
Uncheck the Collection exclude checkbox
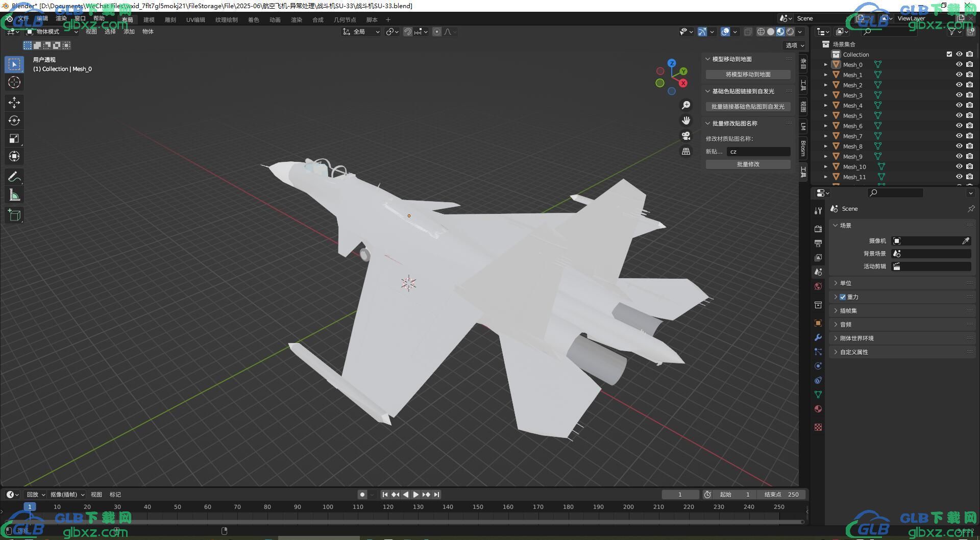point(949,54)
